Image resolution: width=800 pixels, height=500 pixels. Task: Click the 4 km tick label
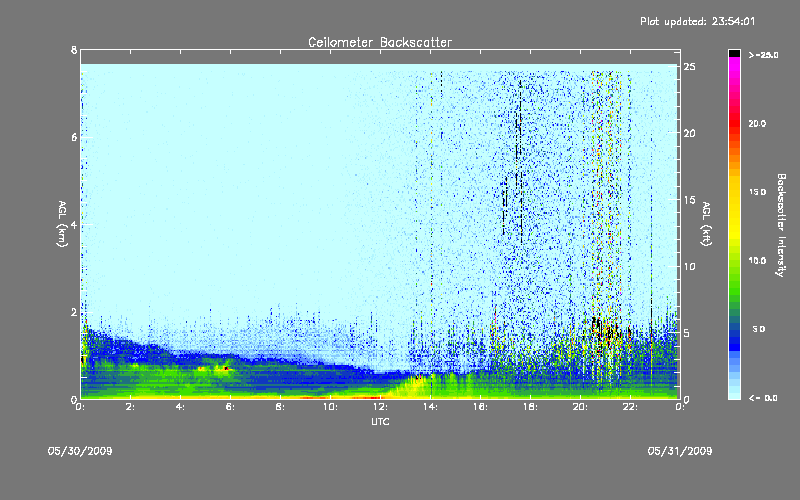click(74, 224)
